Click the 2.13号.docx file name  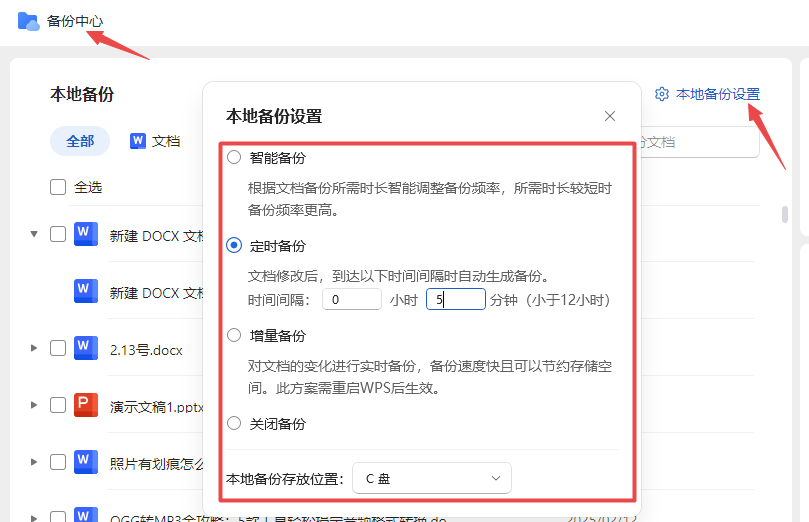click(x=146, y=350)
